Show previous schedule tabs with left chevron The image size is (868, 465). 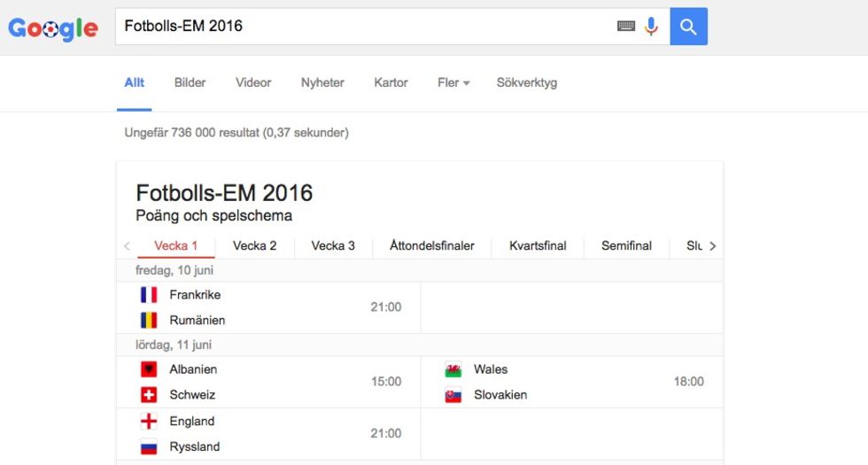pyautogui.click(x=127, y=246)
